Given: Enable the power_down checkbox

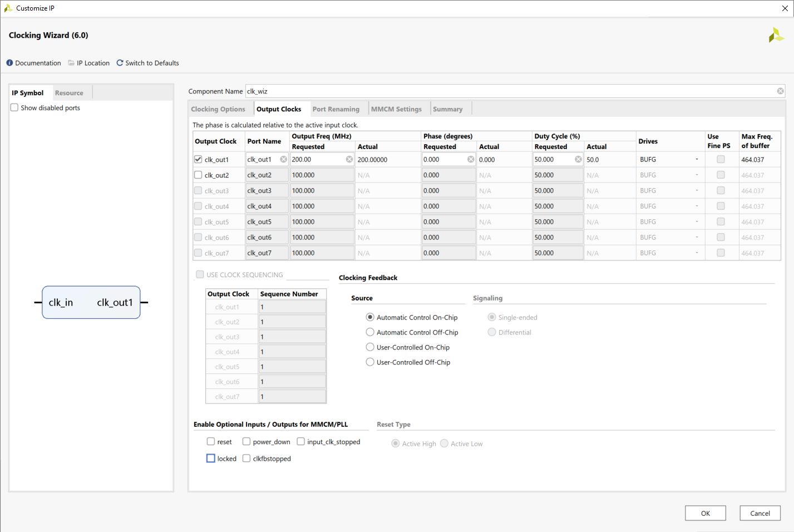Looking at the screenshot, I should [x=246, y=441].
